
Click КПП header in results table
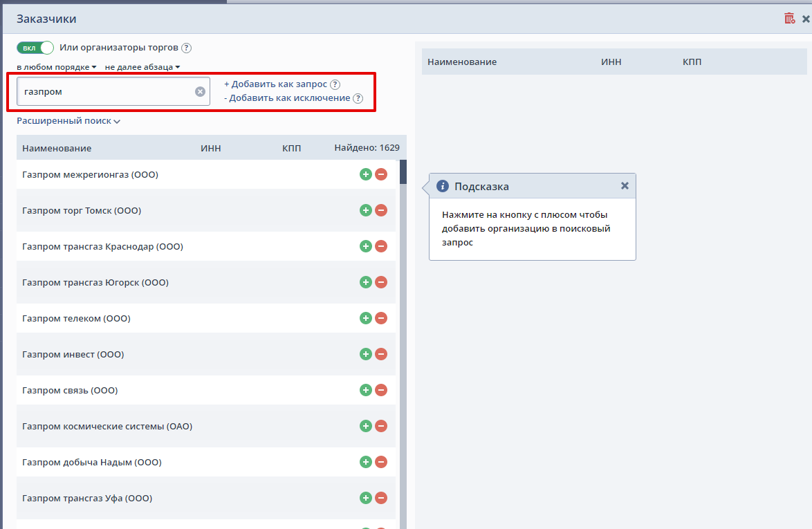click(x=292, y=148)
